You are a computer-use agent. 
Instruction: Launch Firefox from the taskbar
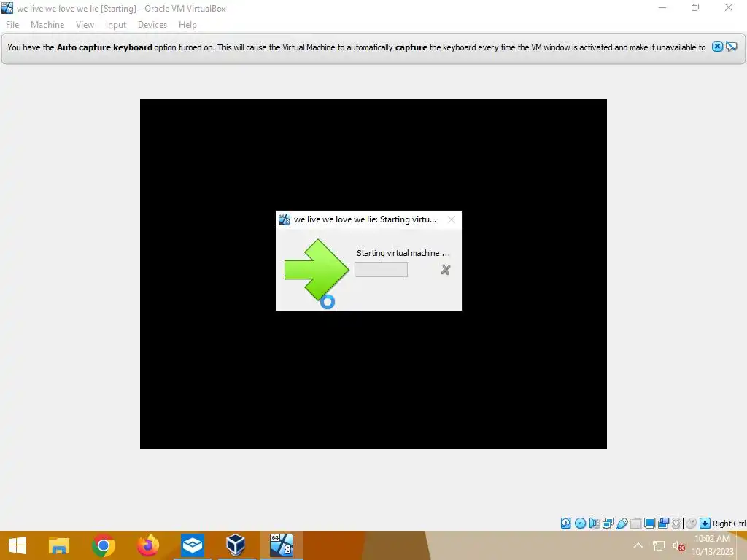(148, 545)
